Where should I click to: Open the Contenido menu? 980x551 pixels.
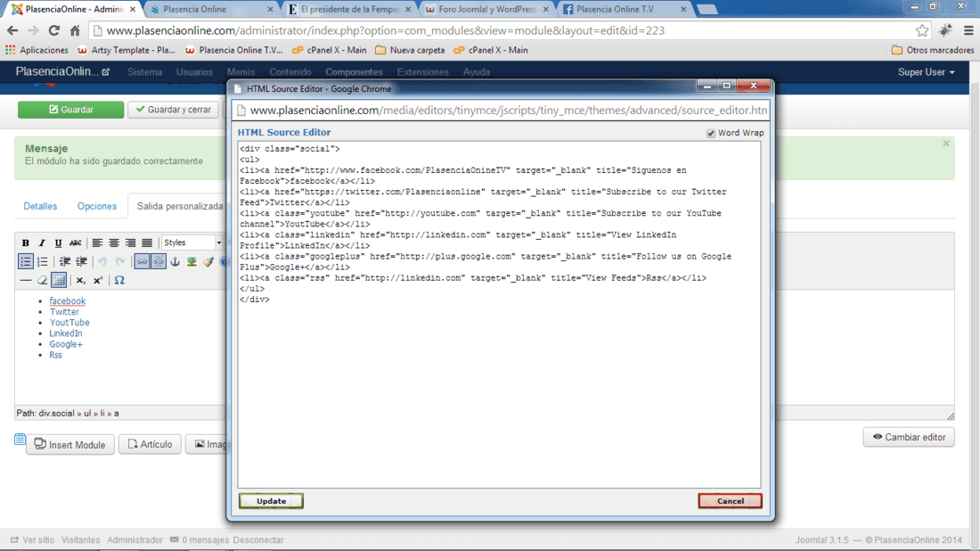click(290, 72)
